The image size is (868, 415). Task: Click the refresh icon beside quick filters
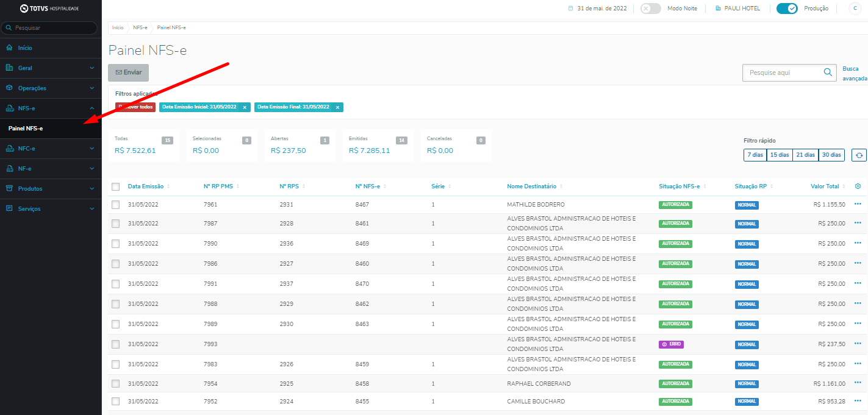(x=859, y=155)
